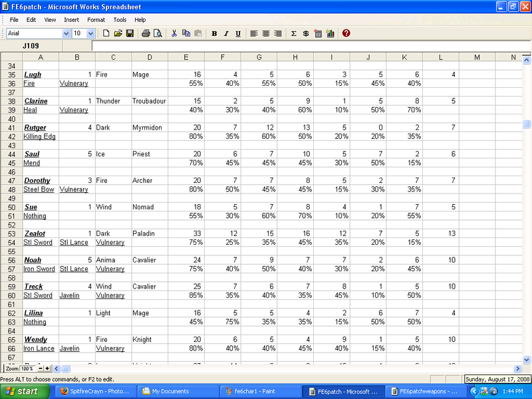Image resolution: width=532 pixels, height=399 pixels.
Task: Click the Windows Start button
Action: pos(24,391)
